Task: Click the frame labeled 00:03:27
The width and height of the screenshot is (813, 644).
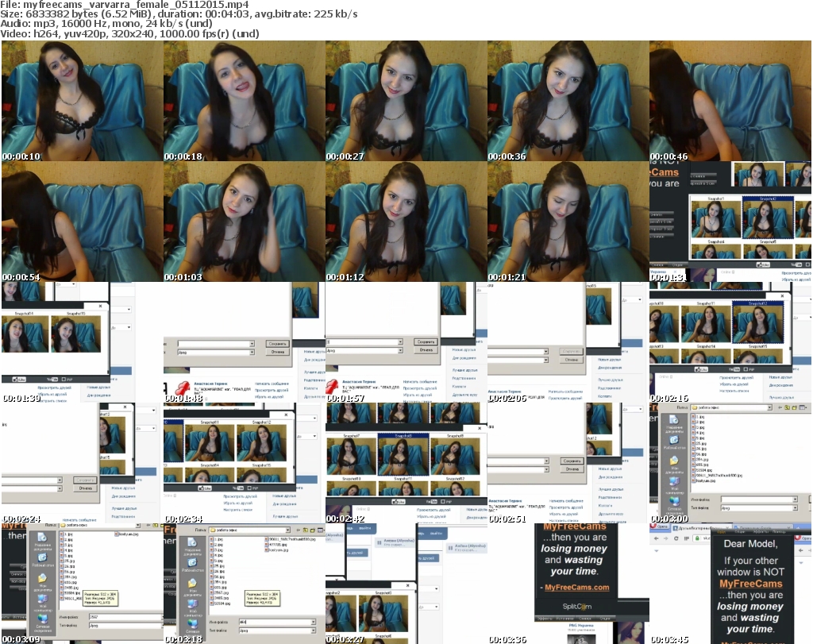Action: (406, 584)
